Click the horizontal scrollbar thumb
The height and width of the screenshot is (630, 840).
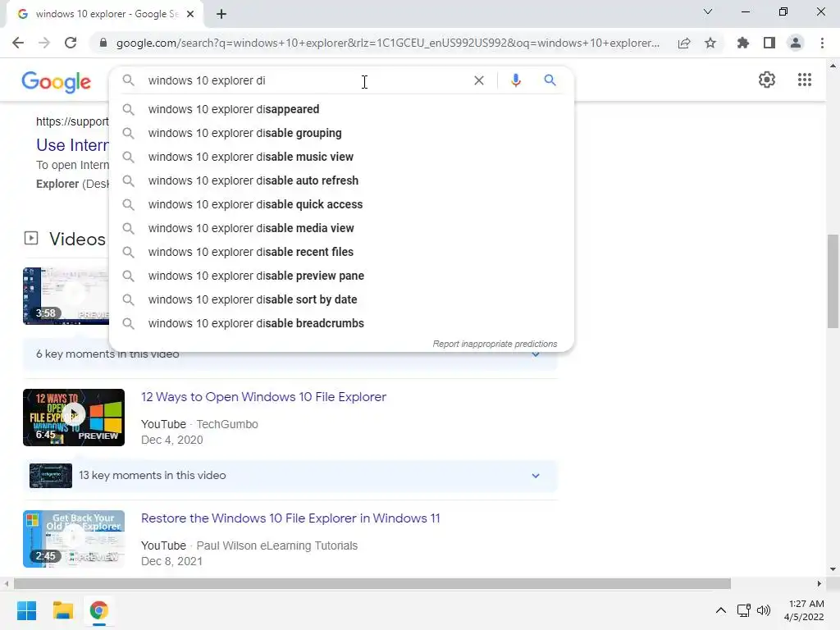click(372, 583)
